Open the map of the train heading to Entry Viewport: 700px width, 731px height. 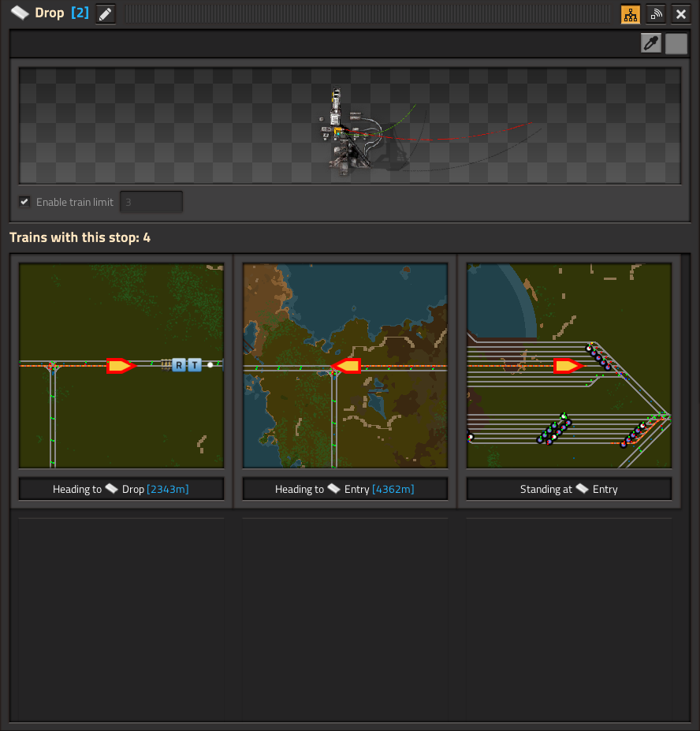344,366
